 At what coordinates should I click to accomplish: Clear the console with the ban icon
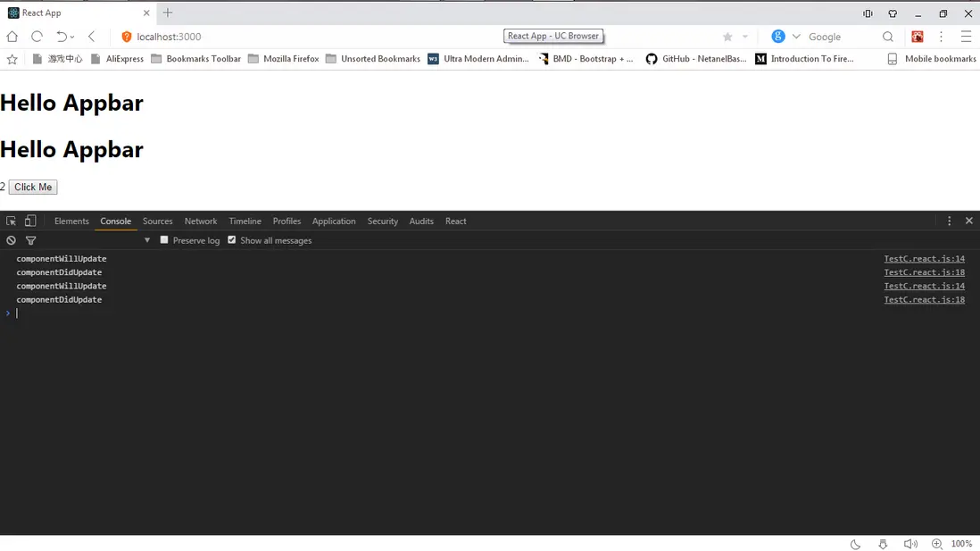(x=12, y=240)
